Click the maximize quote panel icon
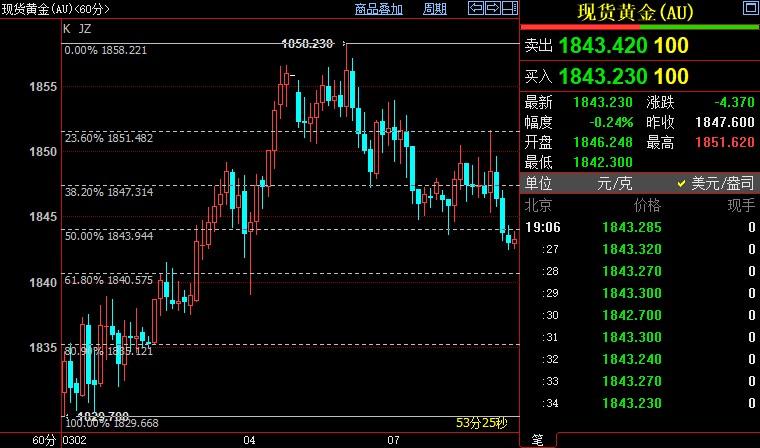The image size is (760, 448). click(x=751, y=8)
